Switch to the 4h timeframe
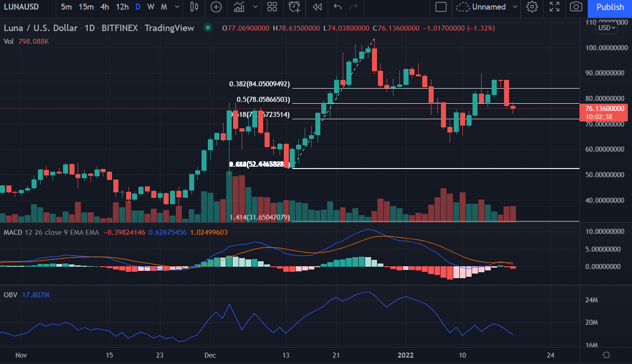This screenshot has width=632, height=364. 105,7
